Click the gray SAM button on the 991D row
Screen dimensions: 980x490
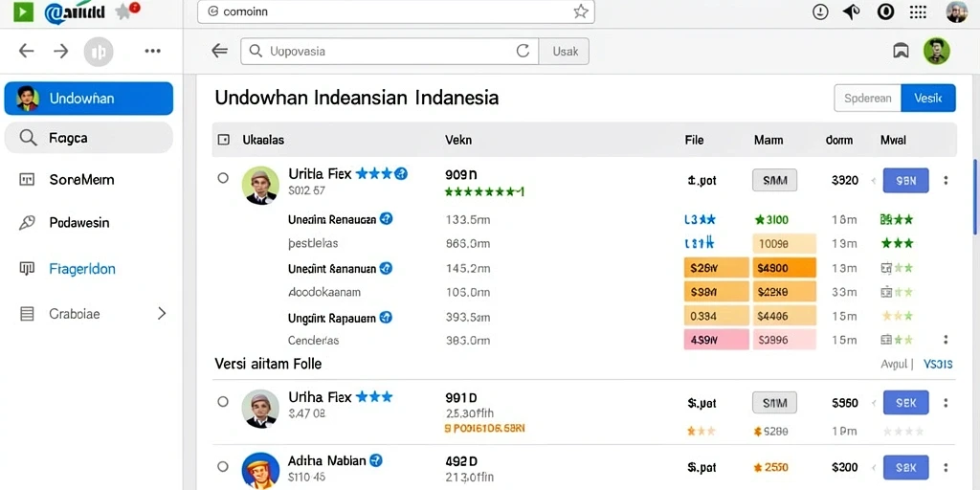click(775, 403)
